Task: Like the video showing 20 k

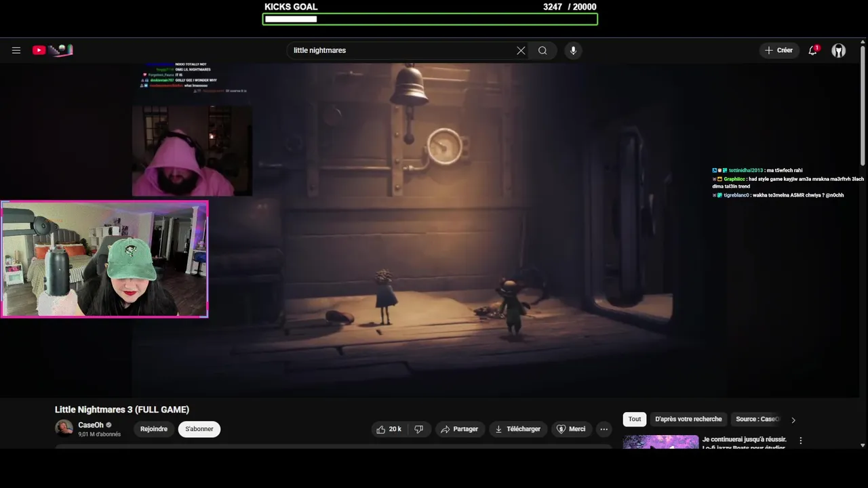Action: (x=389, y=429)
